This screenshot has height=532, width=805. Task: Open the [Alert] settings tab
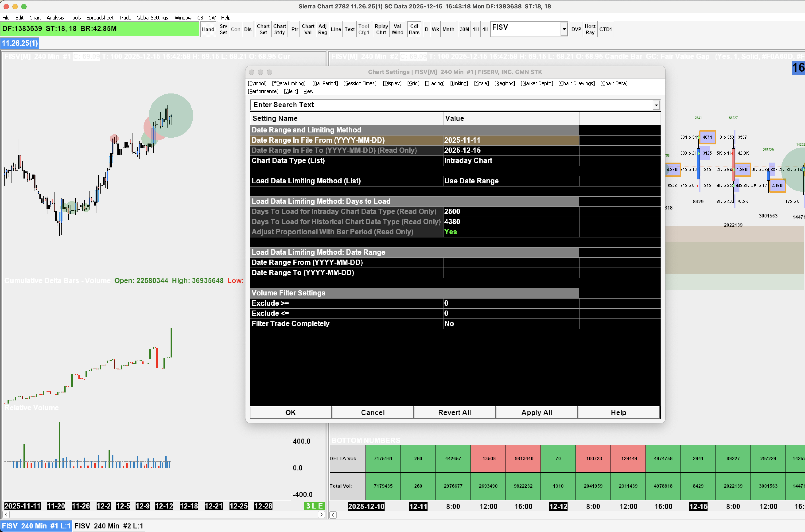click(291, 92)
